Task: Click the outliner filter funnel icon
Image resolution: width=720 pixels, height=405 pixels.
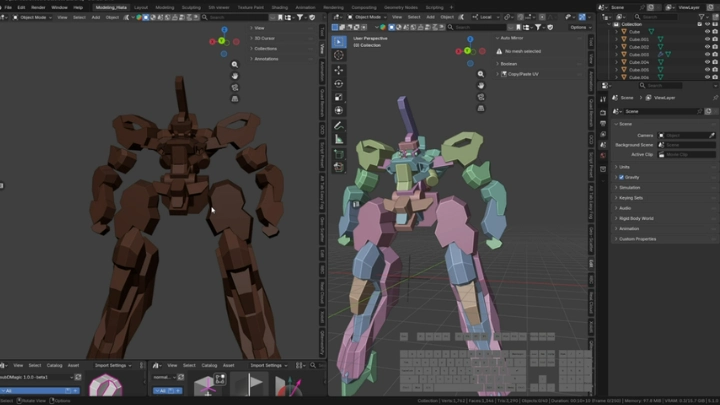Action: [701, 17]
